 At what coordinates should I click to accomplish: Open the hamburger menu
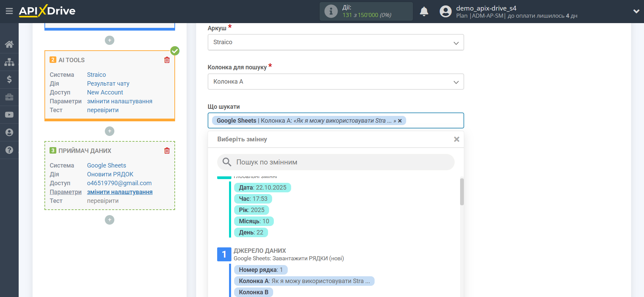[x=9, y=11]
